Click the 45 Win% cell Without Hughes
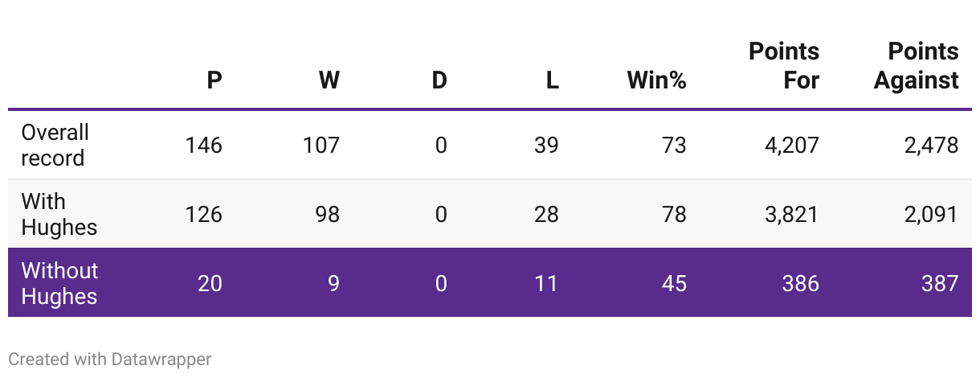This screenshot has height=378, width=980. coord(675,284)
